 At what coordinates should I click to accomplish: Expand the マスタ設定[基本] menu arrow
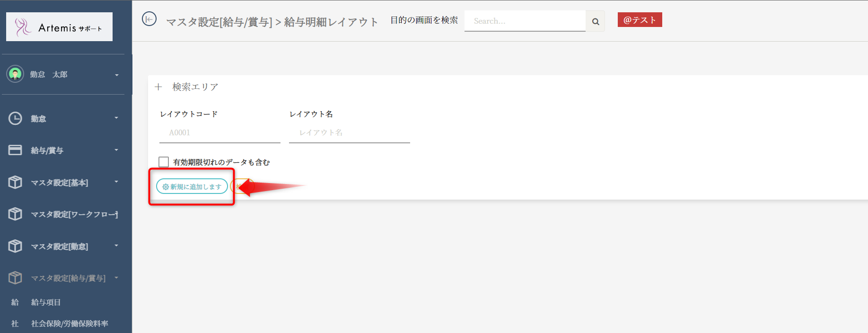116,182
